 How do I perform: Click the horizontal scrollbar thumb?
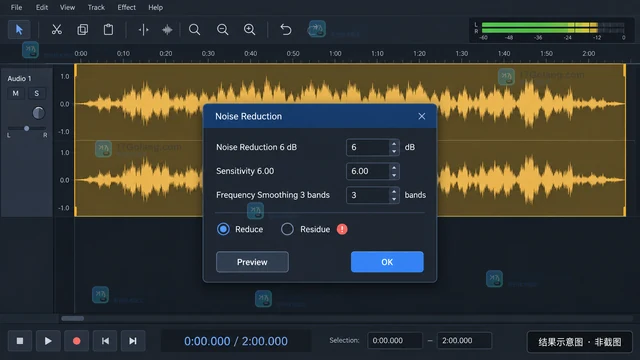(x=73, y=318)
